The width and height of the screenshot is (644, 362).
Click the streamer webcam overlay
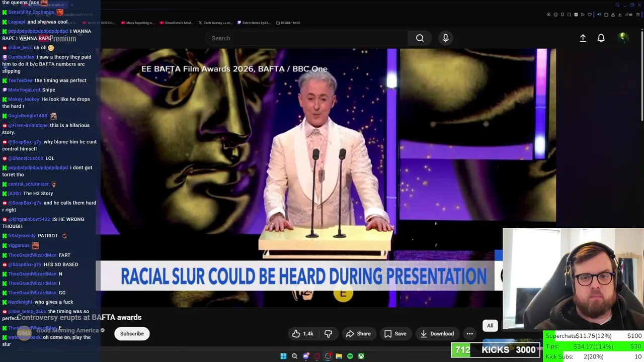pos(573,280)
